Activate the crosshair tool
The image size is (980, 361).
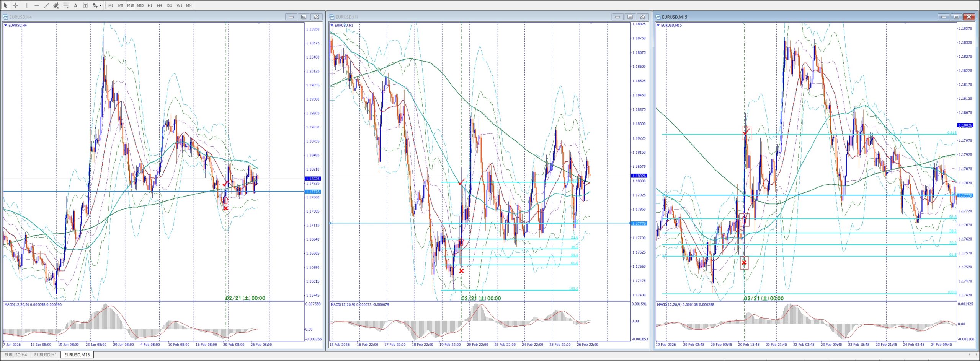point(15,5)
